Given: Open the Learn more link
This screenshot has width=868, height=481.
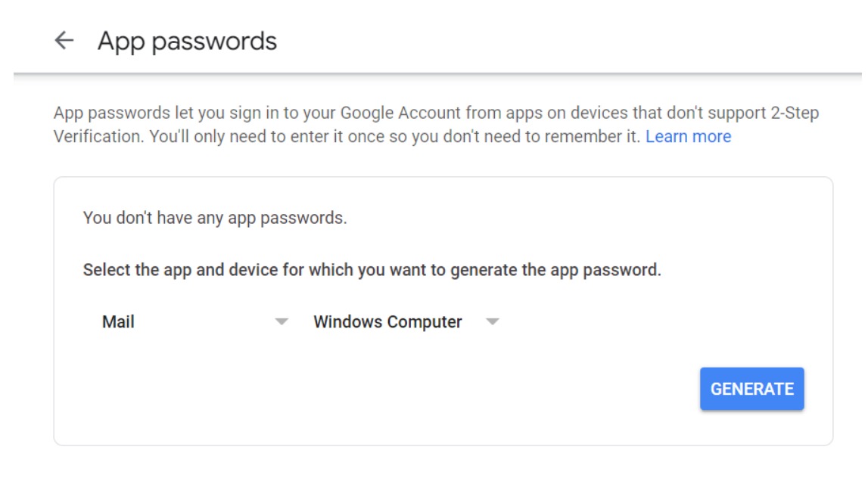Looking at the screenshot, I should click(x=688, y=136).
